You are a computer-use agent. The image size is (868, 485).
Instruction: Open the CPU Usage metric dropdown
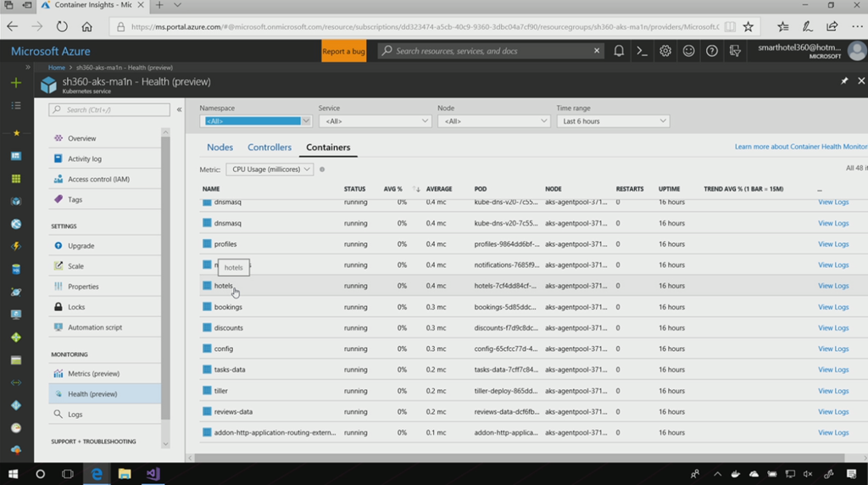[271, 170]
